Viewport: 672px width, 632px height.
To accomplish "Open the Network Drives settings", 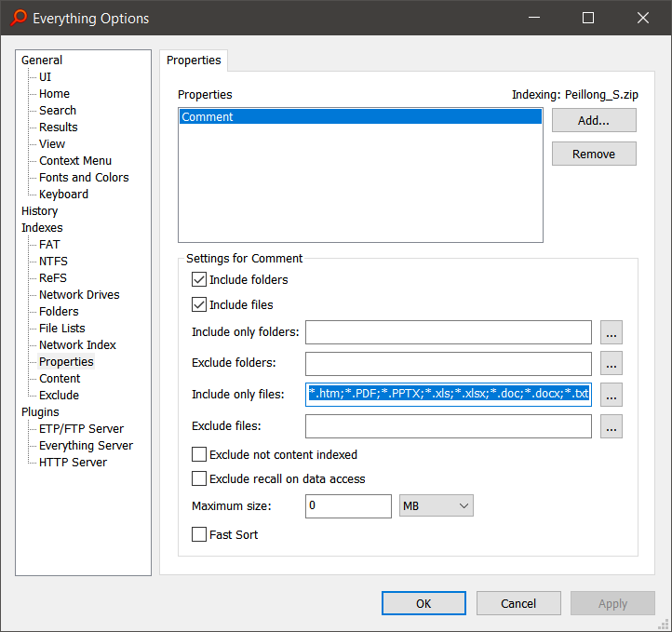I will click(x=79, y=294).
